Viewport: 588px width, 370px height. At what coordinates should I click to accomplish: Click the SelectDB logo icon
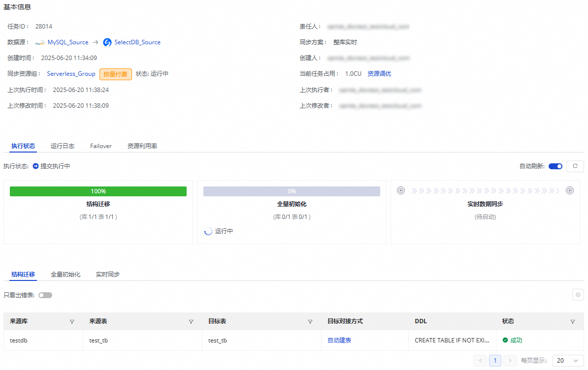pos(107,42)
